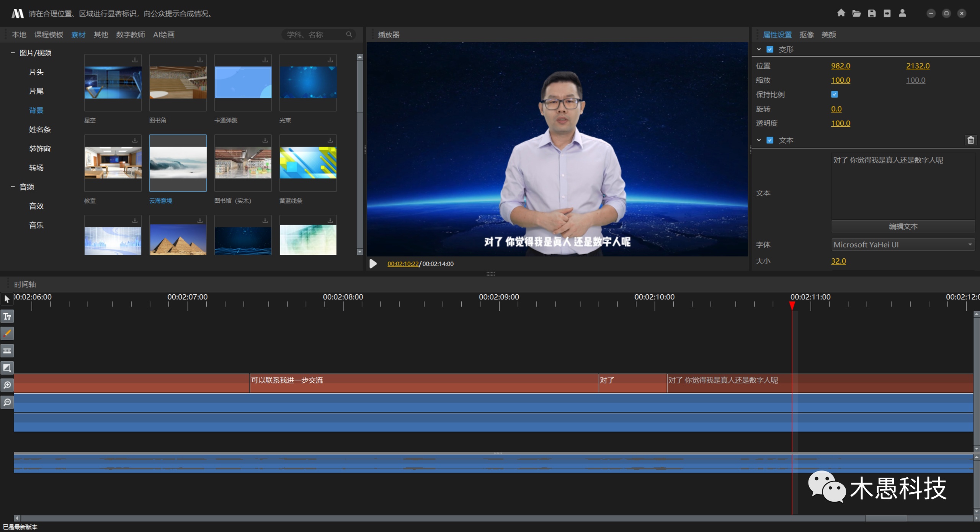Select the 云海意境 background thumbnail

[x=178, y=163]
